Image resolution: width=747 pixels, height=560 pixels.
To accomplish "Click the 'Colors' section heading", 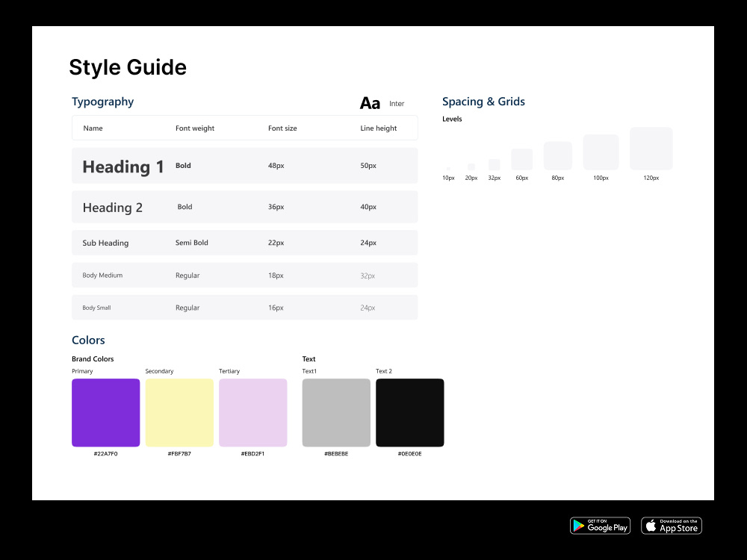I will [x=88, y=340].
